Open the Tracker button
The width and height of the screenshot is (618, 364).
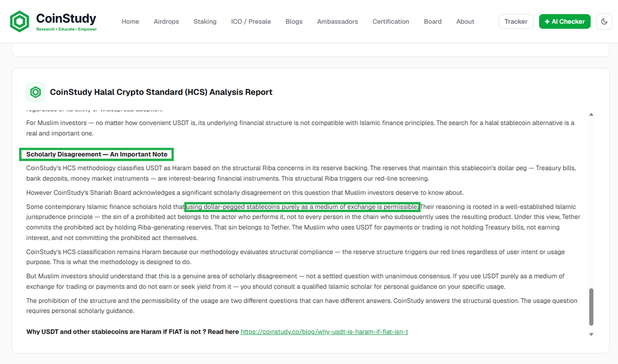[x=516, y=22]
